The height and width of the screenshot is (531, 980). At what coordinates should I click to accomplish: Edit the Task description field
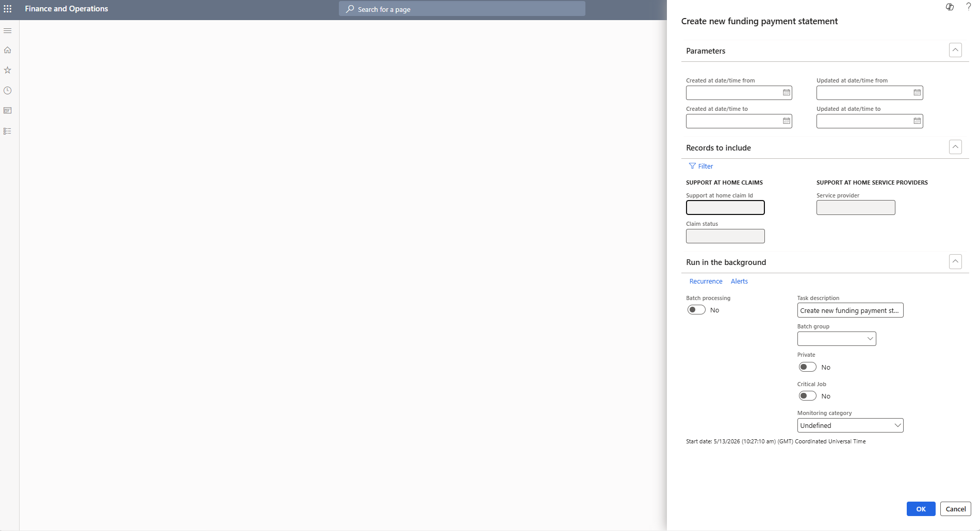coord(850,310)
